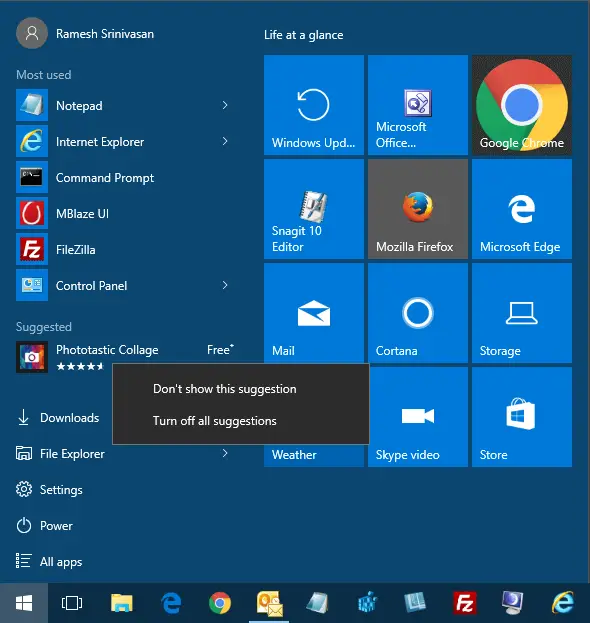Image resolution: width=590 pixels, height=623 pixels.
Task: Click the Life at a glance group title
Action: [x=304, y=35]
